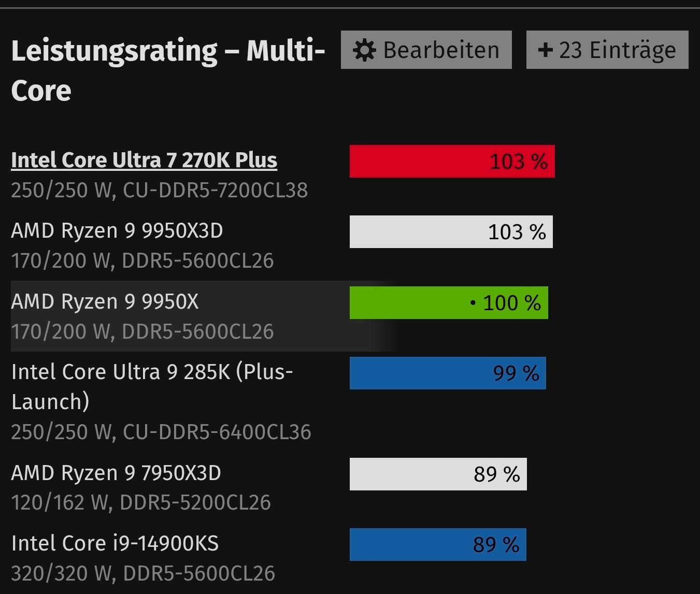Select the red 103 % bar
Viewport: 700px width, 594px height.
[x=452, y=162]
